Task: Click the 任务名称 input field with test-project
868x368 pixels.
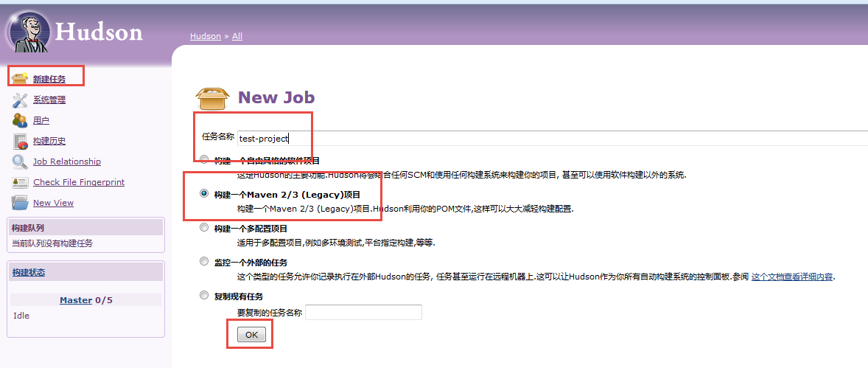Action: click(x=553, y=138)
